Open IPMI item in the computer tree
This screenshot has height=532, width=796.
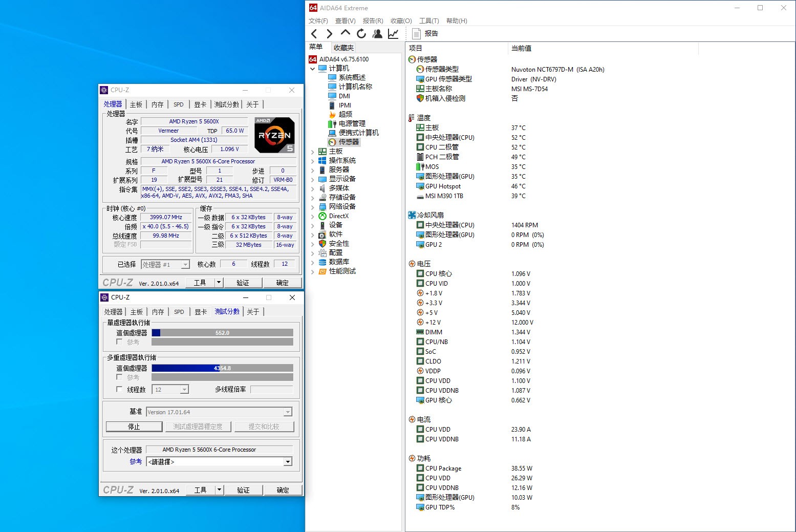[x=345, y=105]
